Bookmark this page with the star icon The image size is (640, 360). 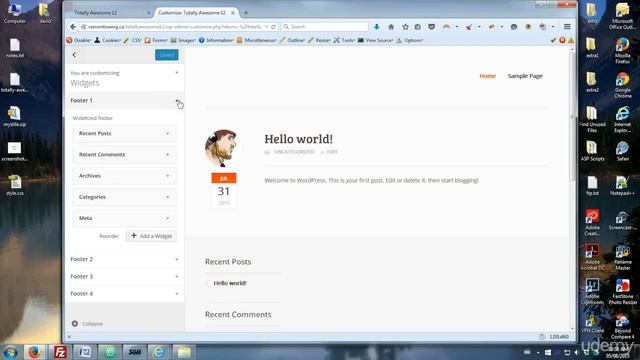[405, 27]
